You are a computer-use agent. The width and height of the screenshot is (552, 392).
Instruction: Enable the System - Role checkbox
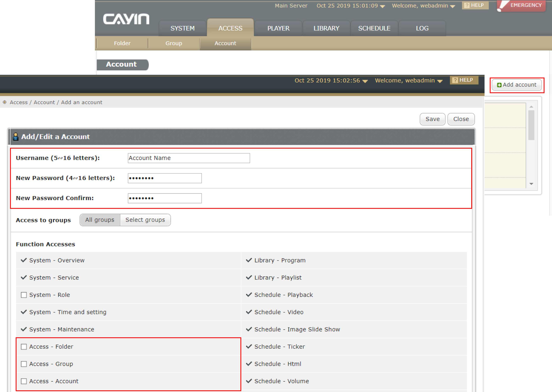[x=24, y=295]
